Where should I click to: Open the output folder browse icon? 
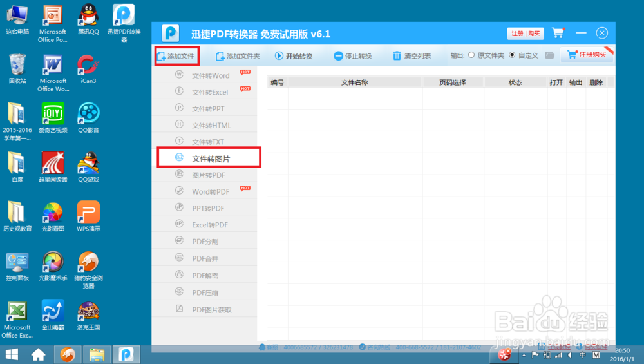click(x=549, y=55)
